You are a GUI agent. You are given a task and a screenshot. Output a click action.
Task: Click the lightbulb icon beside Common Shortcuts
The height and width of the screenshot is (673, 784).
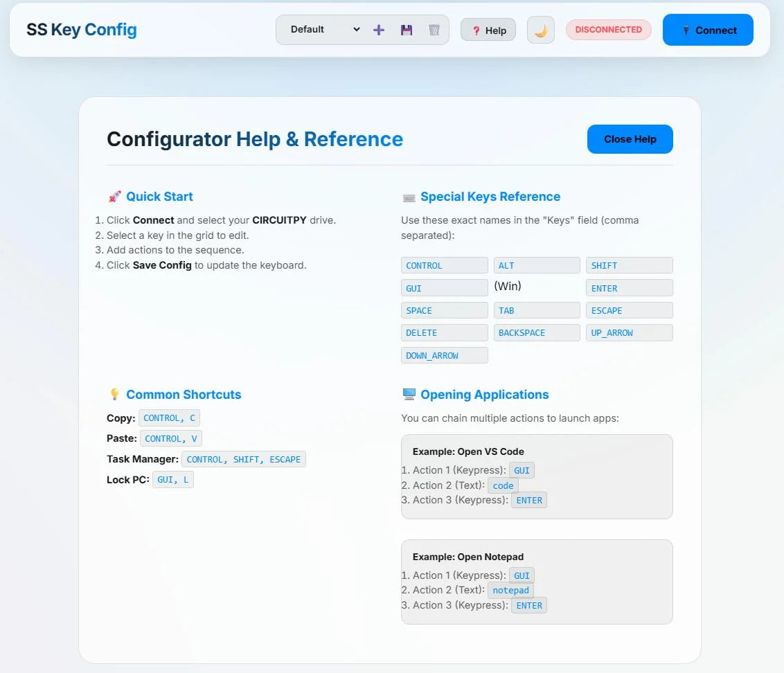click(x=114, y=395)
